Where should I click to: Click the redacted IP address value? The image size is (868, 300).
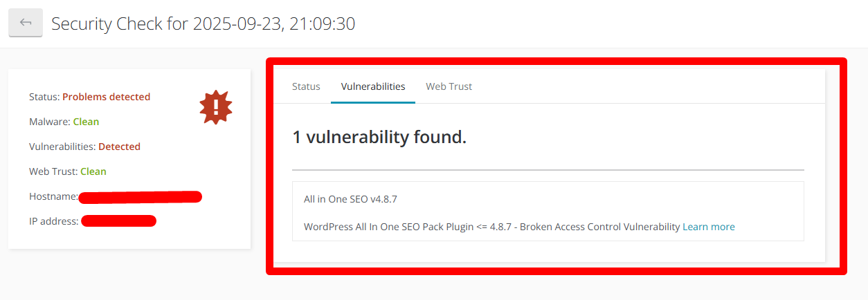119,221
